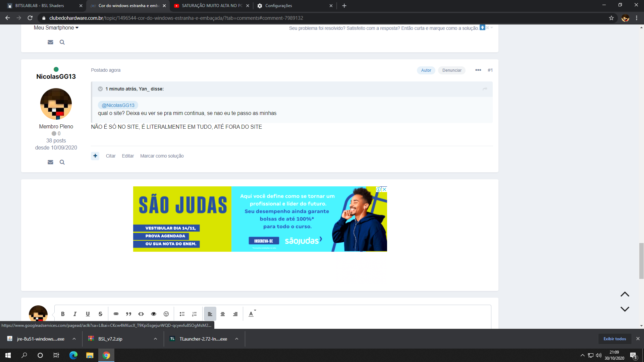Open download options for TLauncher exe
This screenshot has width=644, height=362.
(x=236, y=339)
